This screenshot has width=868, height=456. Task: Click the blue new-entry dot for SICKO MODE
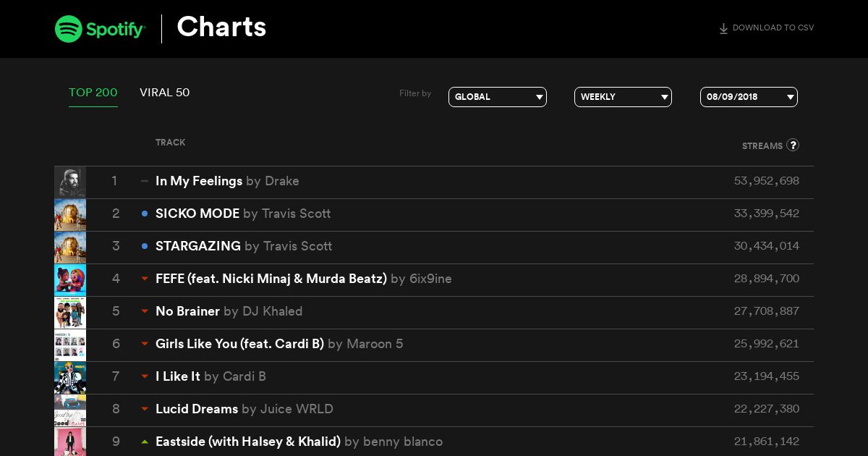pos(145,214)
